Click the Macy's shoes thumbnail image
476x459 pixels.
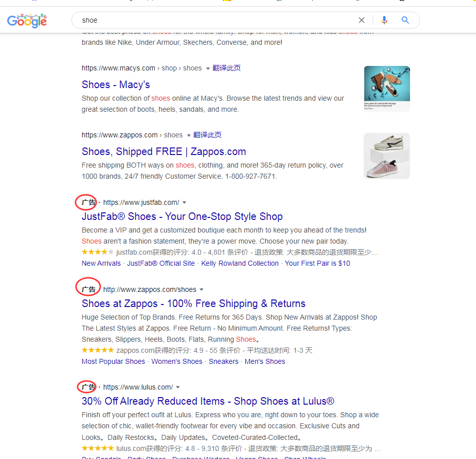387,89
